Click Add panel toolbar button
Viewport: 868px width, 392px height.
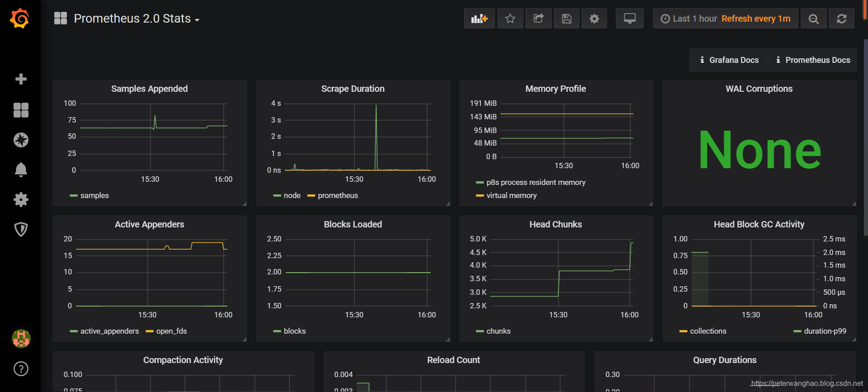pyautogui.click(x=479, y=19)
